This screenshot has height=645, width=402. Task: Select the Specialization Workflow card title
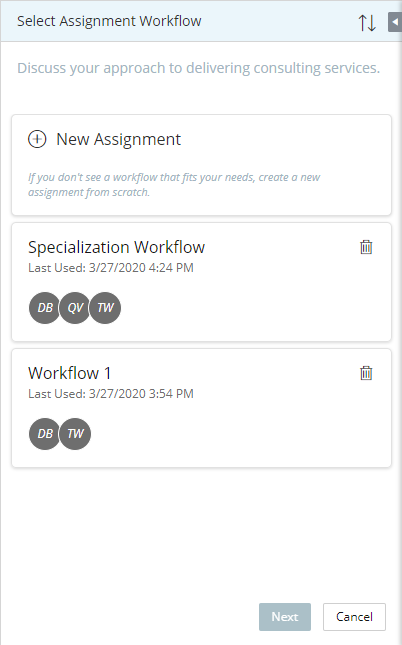(116, 247)
